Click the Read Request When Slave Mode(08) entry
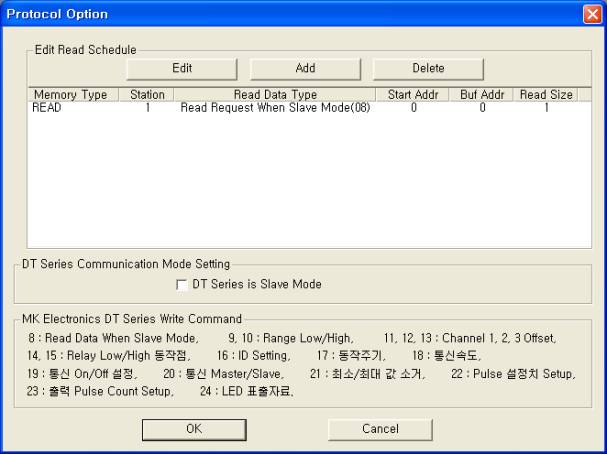Viewport: 607px width, 454px height. [x=275, y=107]
